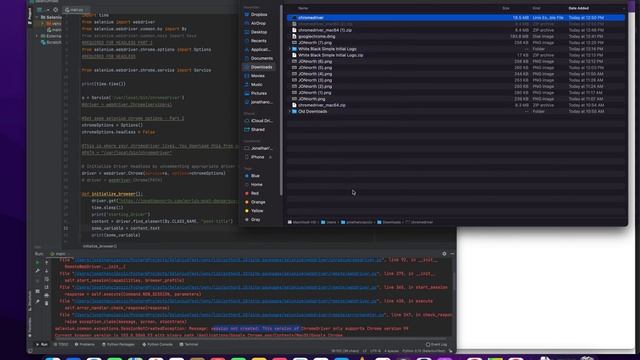Screen dimensions: 640x360
Task: Select Downloads in the Finder sidebar
Action: coord(259,67)
